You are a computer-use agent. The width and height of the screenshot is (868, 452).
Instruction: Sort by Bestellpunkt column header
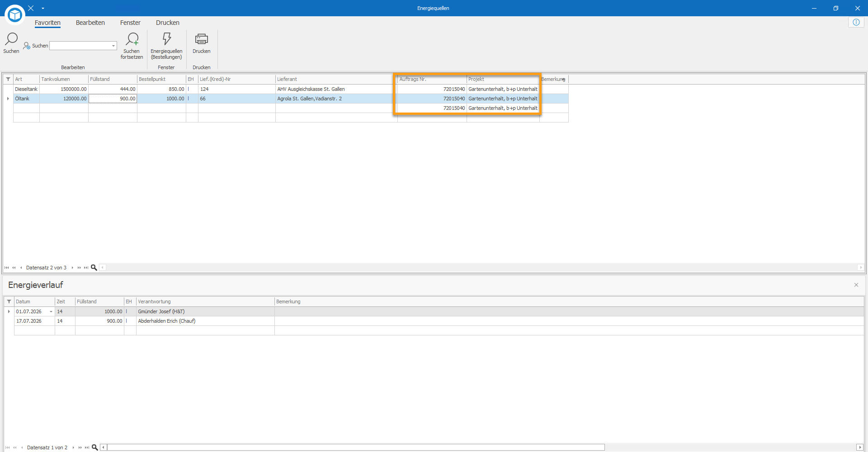(x=161, y=79)
